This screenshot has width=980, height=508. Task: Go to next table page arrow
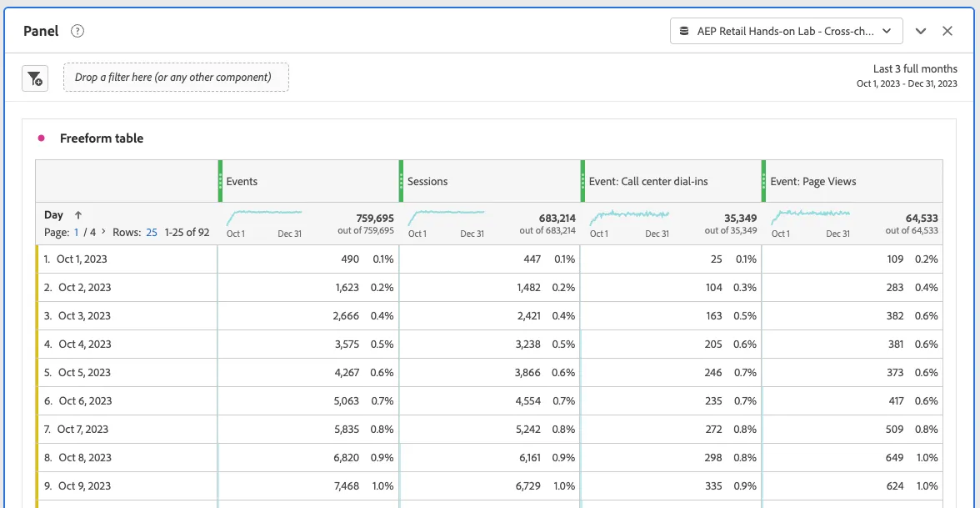pos(103,232)
